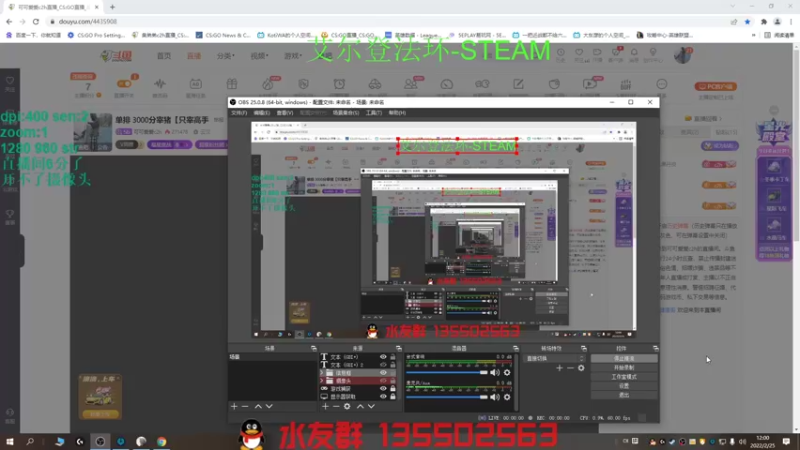Click stop streaming button in OBS controls
The image size is (800, 450).
(624, 359)
